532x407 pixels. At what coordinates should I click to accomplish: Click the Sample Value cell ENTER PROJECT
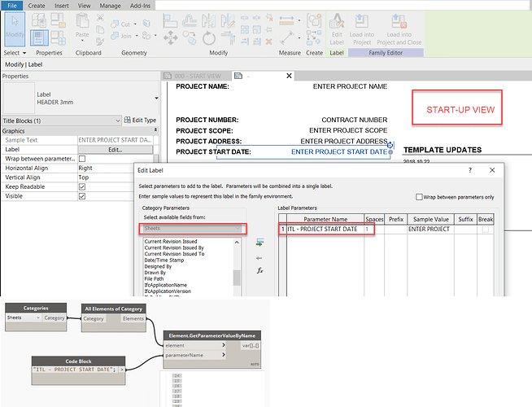tap(430, 230)
